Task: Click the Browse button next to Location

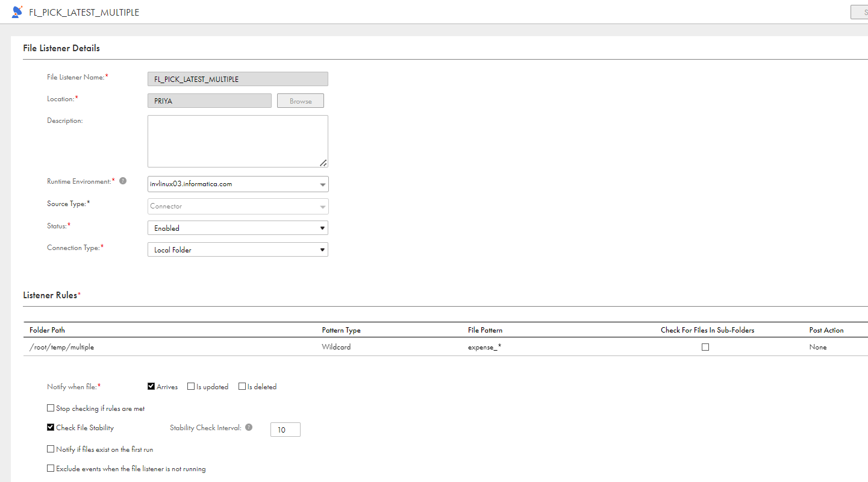Action: click(301, 101)
